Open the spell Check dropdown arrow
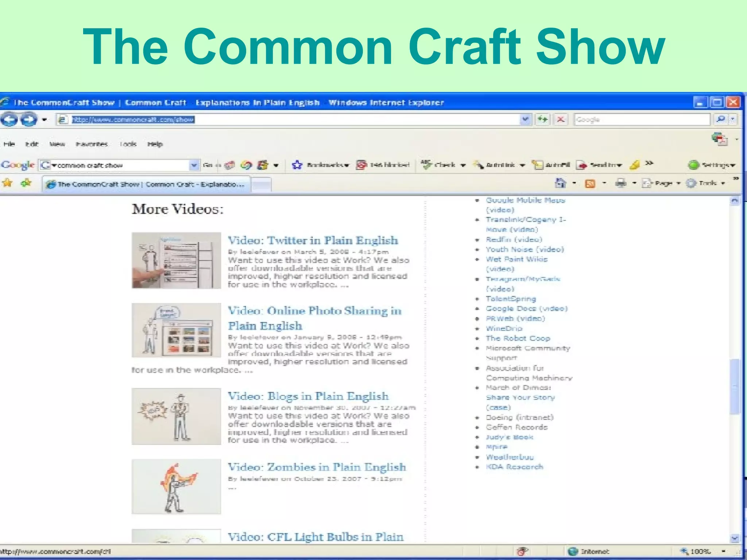The height and width of the screenshot is (560, 747). (463, 166)
